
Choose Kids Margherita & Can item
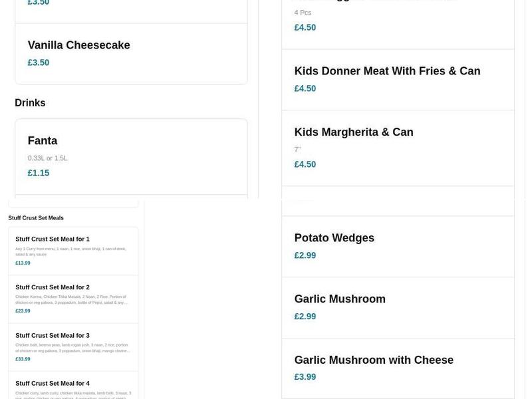click(x=354, y=132)
